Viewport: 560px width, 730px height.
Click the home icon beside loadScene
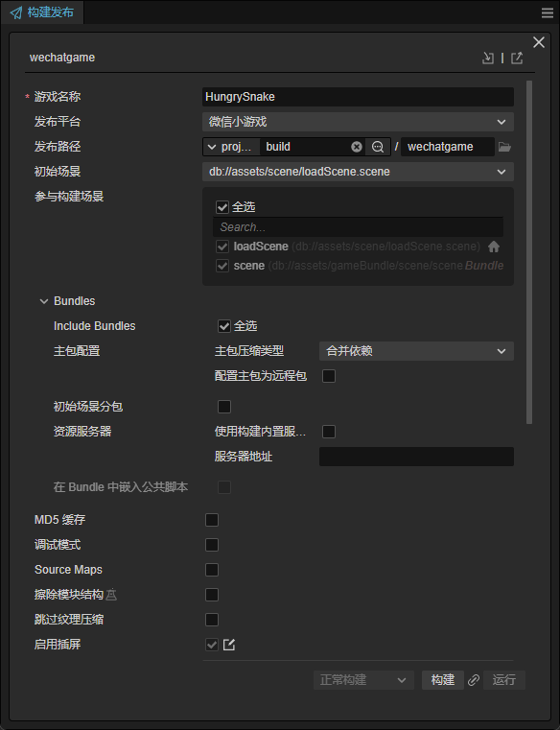[x=494, y=247]
